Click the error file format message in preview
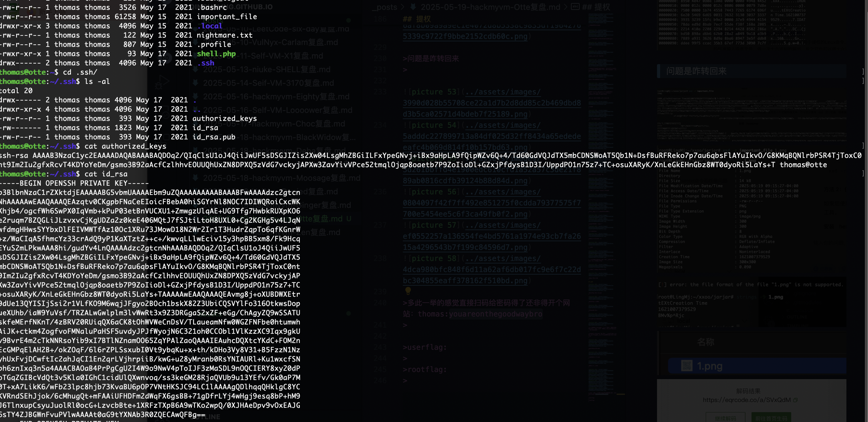 (751, 284)
